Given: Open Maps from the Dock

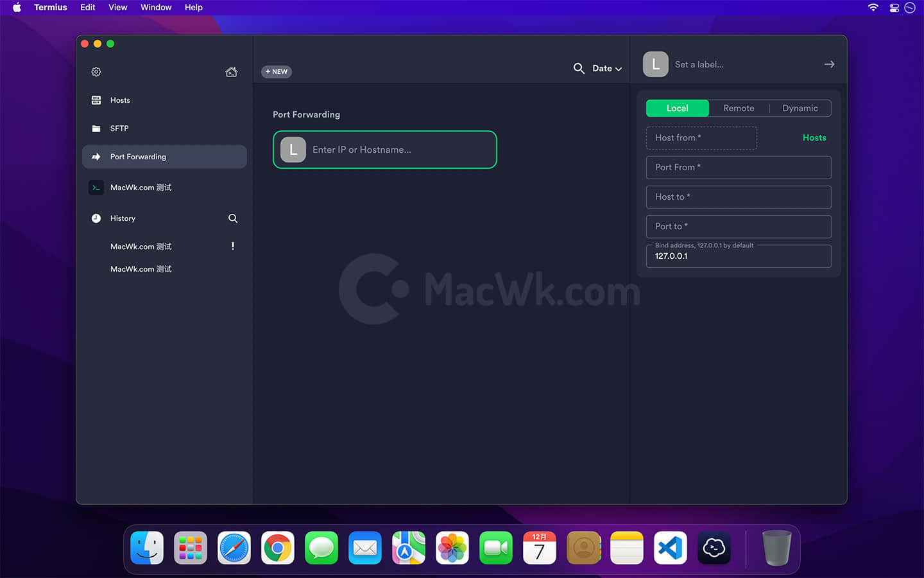Looking at the screenshot, I should click(409, 548).
